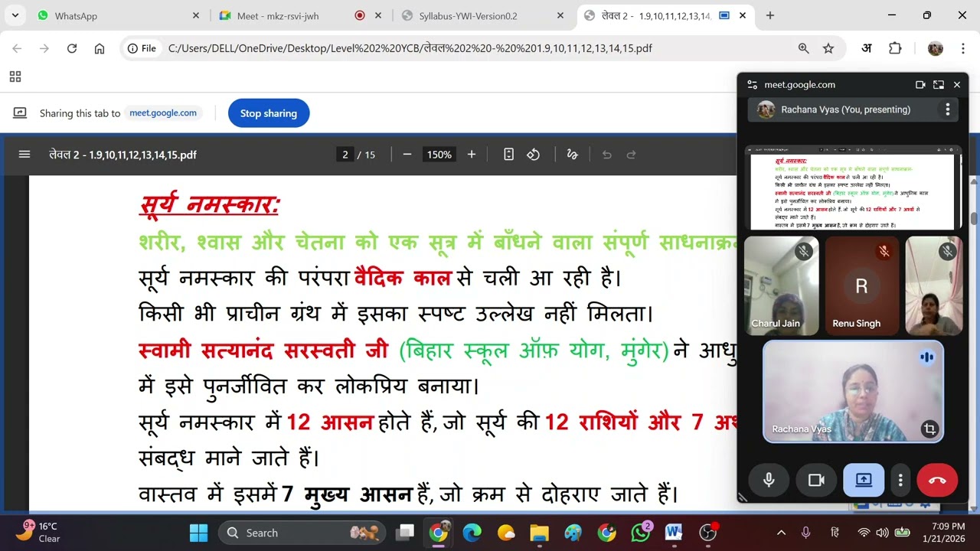Open Chrome three-dot menu

962,48
